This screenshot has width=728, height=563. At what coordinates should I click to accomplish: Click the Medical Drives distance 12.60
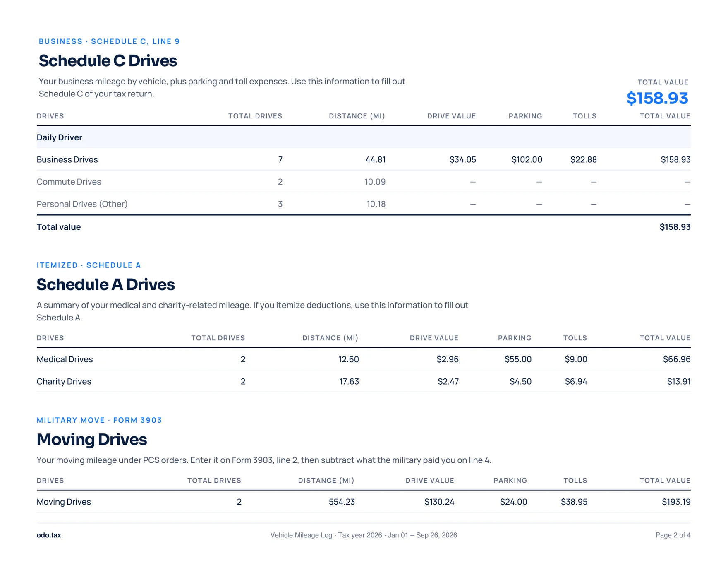coord(348,359)
